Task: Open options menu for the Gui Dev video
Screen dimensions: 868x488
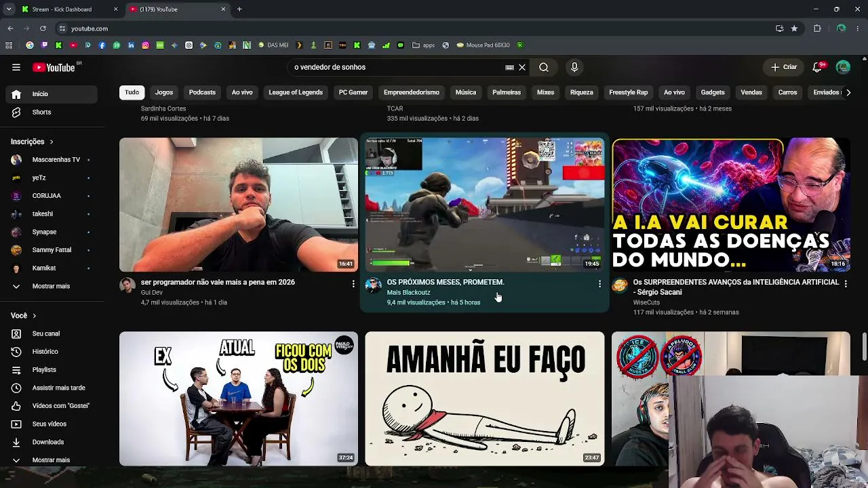Action: click(353, 283)
